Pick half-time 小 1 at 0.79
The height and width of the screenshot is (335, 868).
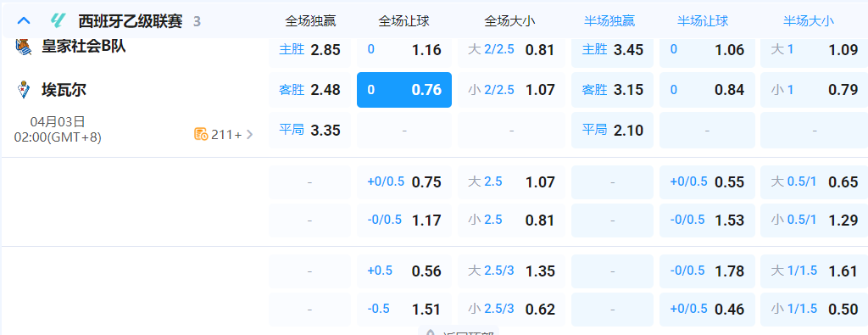coord(815,90)
